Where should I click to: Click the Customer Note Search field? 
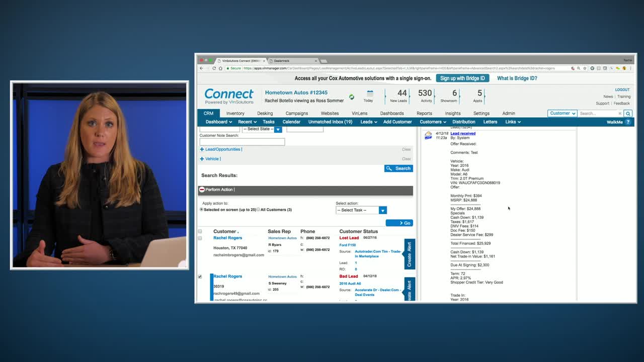(242, 142)
